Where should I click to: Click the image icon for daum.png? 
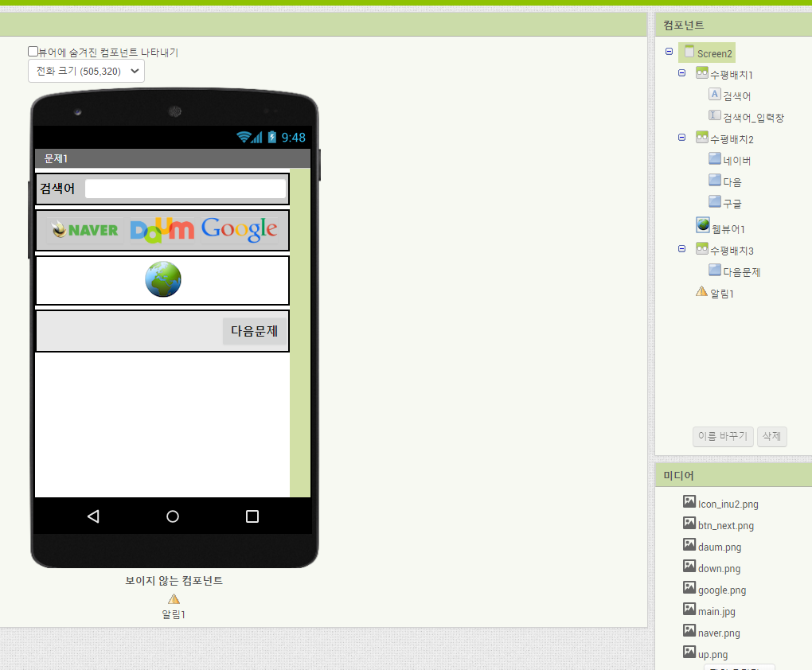click(689, 545)
